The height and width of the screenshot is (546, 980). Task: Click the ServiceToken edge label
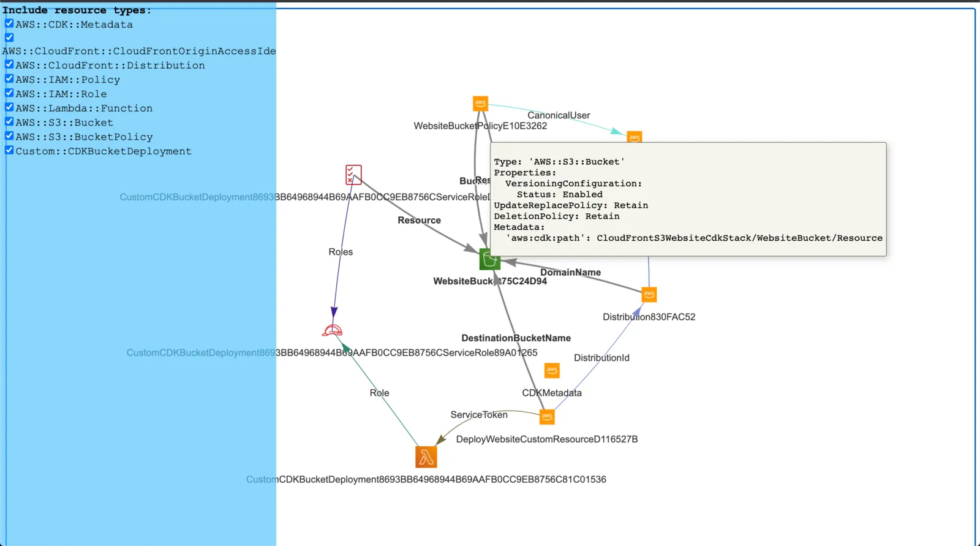coord(479,415)
